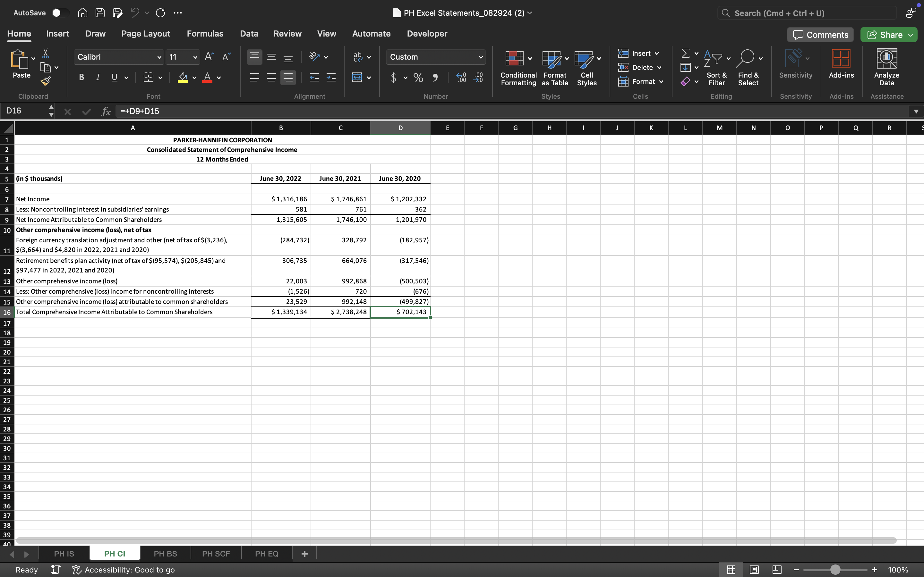Apply the yellow fill color swatch
The width and height of the screenshot is (924, 577).
click(x=183, y=78)
